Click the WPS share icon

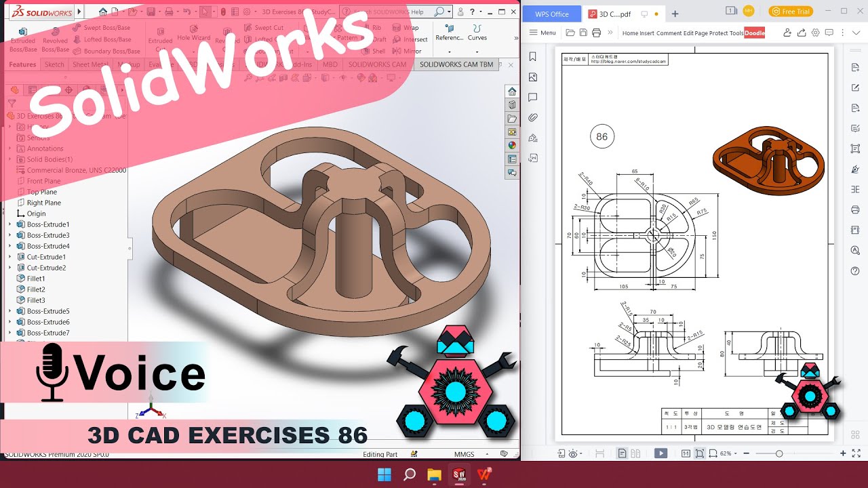802,33
